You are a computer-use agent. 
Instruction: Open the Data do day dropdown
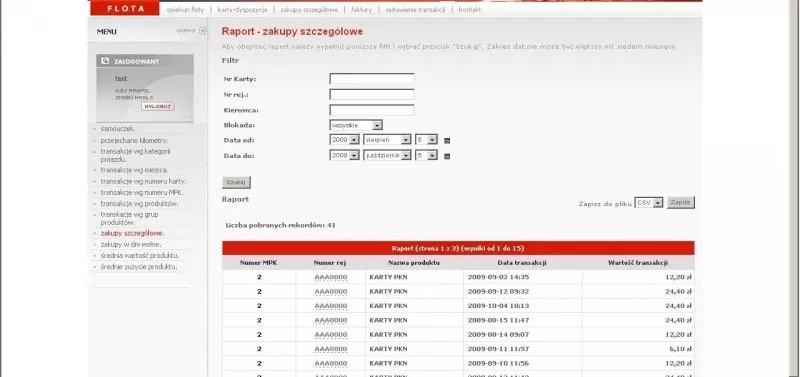click(x=426, y=156)
